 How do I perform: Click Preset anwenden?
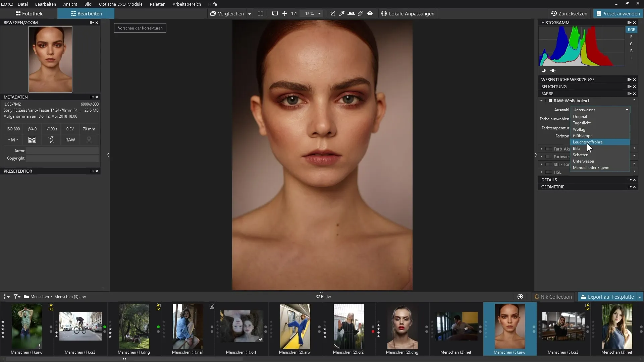(x=618, y=13)
